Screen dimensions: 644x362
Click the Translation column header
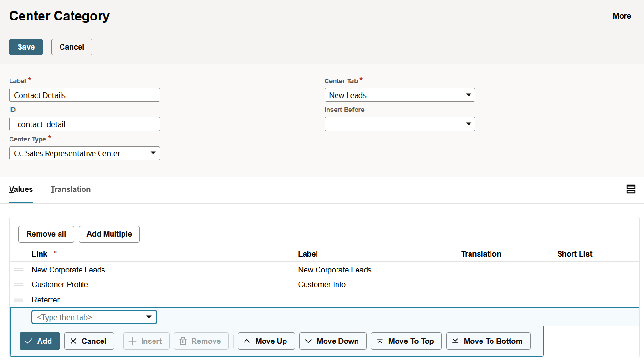tap(481, 254)
